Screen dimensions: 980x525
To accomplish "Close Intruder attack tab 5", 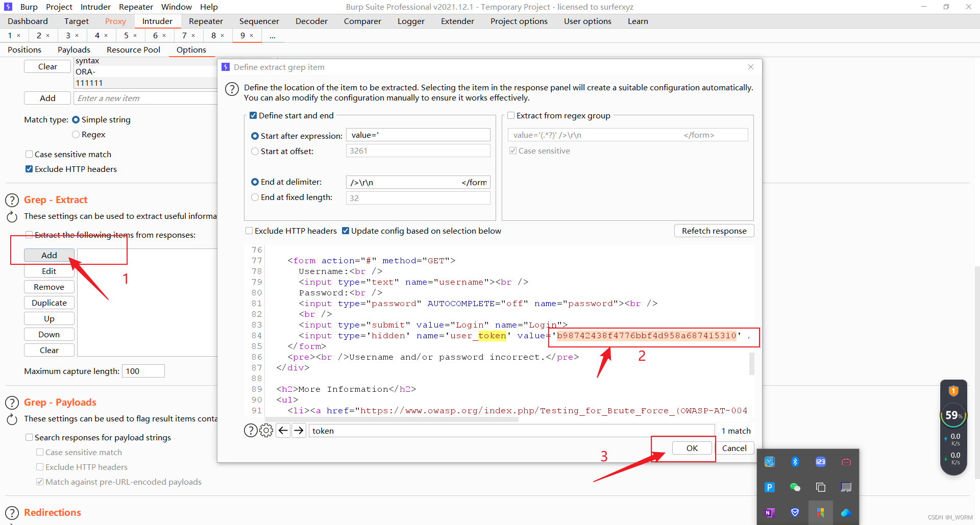I will click(135, 36).
